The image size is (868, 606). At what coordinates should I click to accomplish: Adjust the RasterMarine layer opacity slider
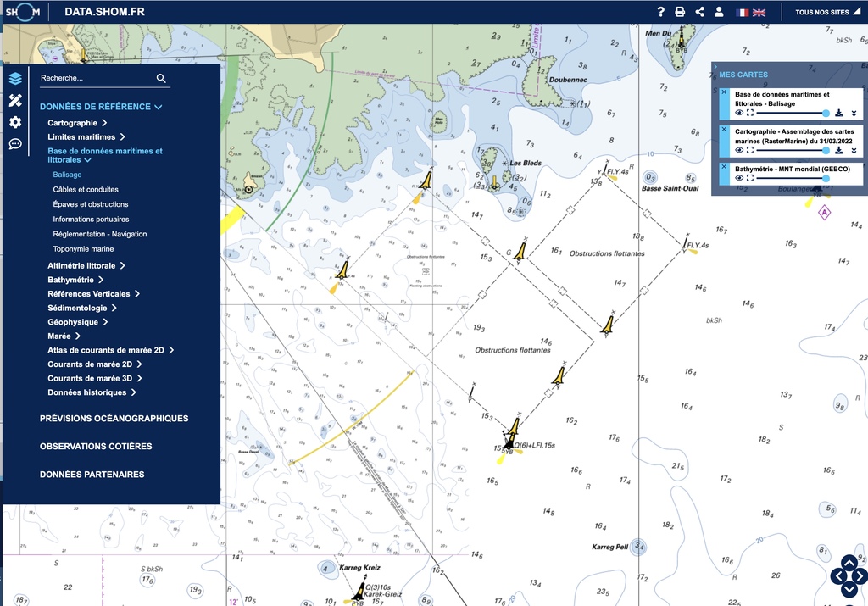coord(793,150)
